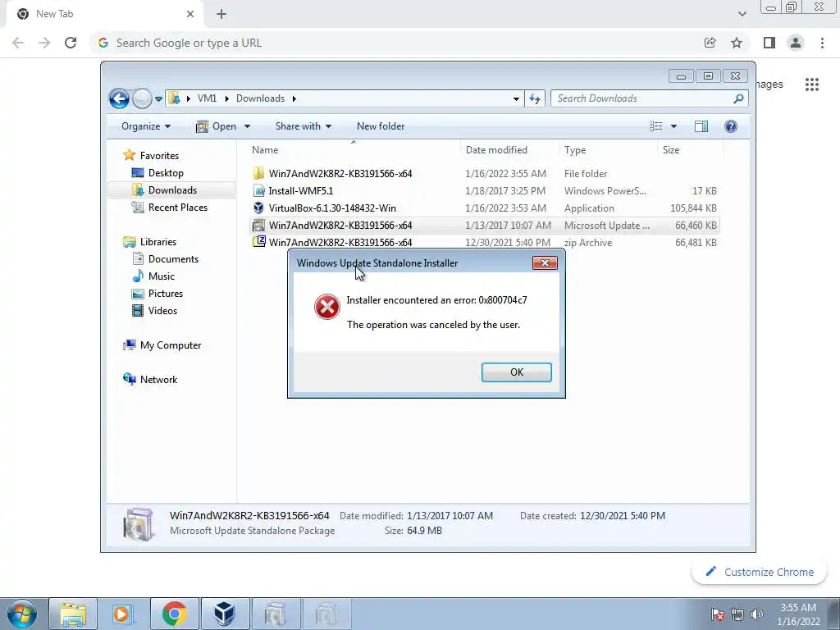The height and width of the screenshot is (630, 840).
Task: Select Libraries in navigation pane
Action: [158, 242]
